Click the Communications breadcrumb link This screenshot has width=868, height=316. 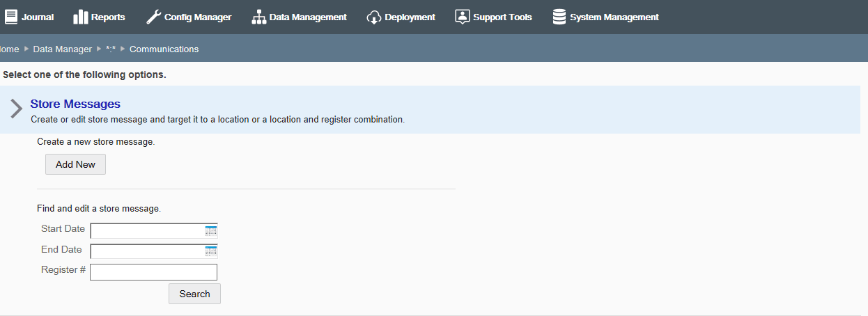(164, 49)
